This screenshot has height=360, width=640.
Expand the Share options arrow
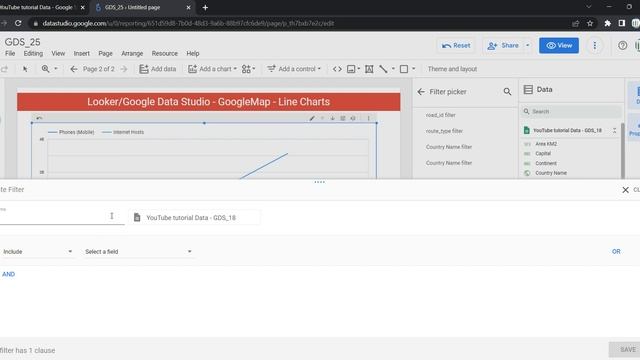528,45
